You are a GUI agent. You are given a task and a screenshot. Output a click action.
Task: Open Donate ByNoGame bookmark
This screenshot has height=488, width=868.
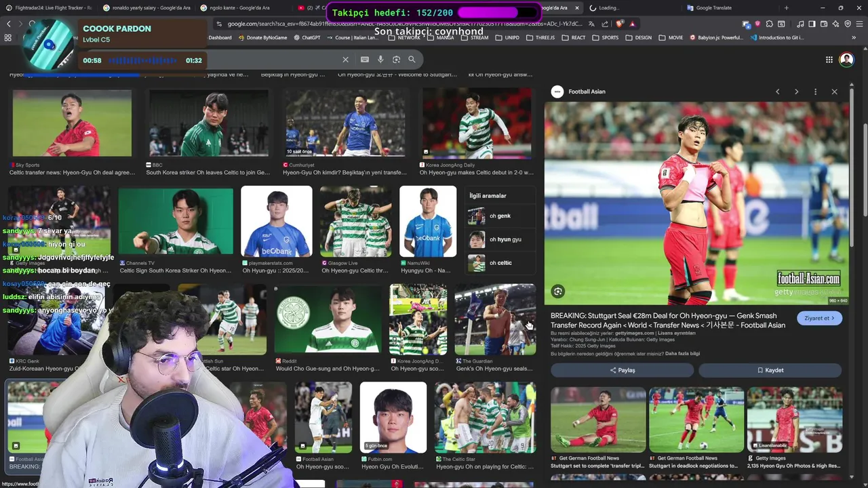point(262,38)
